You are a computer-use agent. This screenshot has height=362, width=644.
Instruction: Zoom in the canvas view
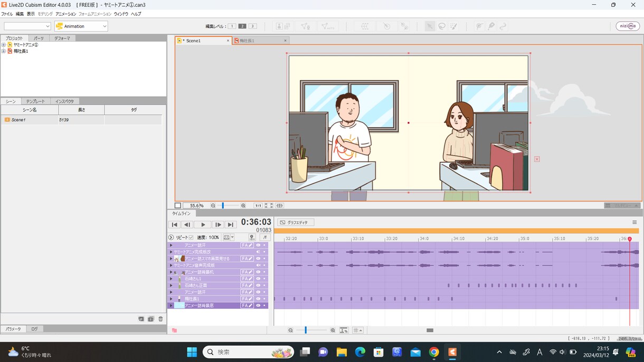pyautogui.click(x=243, y=206)
